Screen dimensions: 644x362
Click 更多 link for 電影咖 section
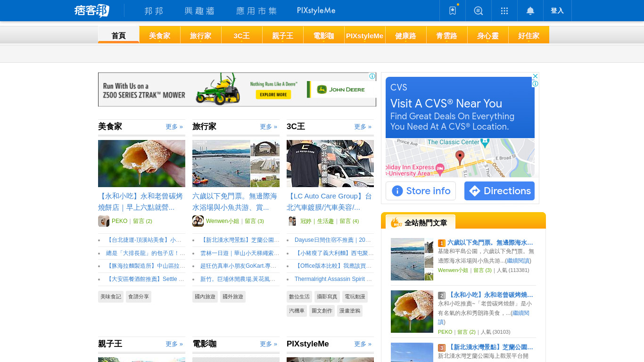[269, 344]
